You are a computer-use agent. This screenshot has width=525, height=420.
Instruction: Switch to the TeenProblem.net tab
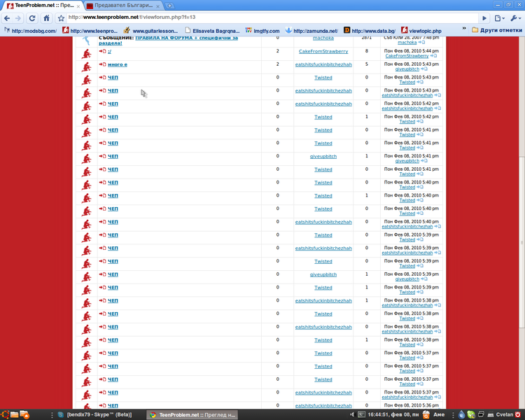point(42,6)
